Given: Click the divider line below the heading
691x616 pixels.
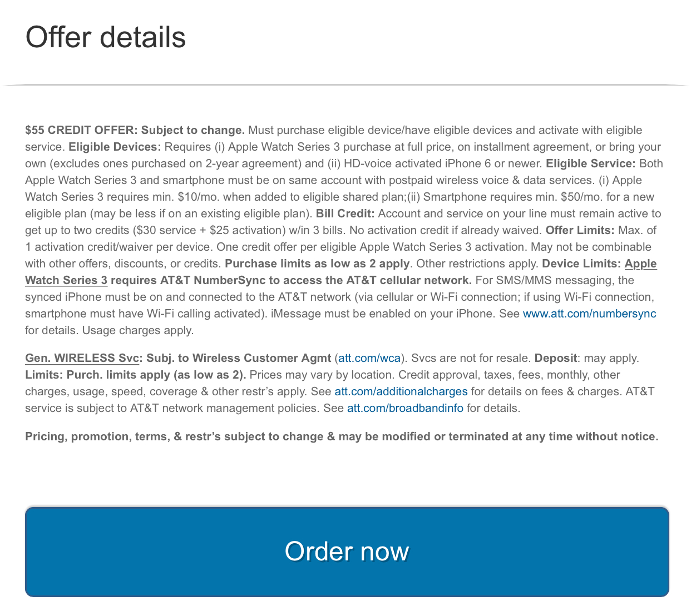Looking at the screenshot, I should pyautogui.click(x=345, y=85).
